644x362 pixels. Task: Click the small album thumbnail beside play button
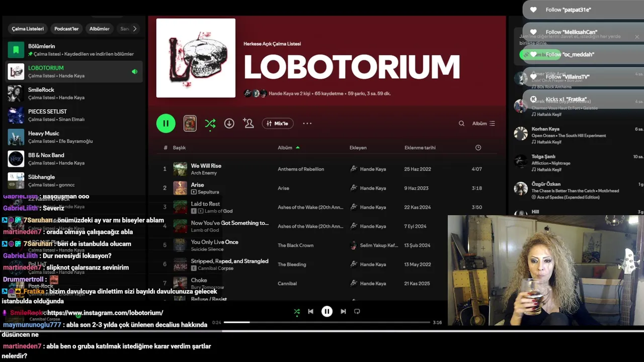[x=190, y=123]
